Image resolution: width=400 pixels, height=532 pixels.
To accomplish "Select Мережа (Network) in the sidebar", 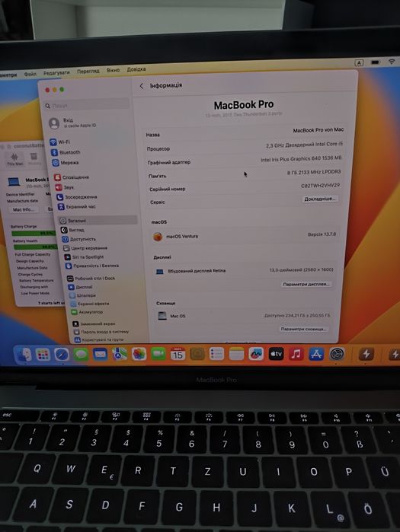I will point(66,163).
